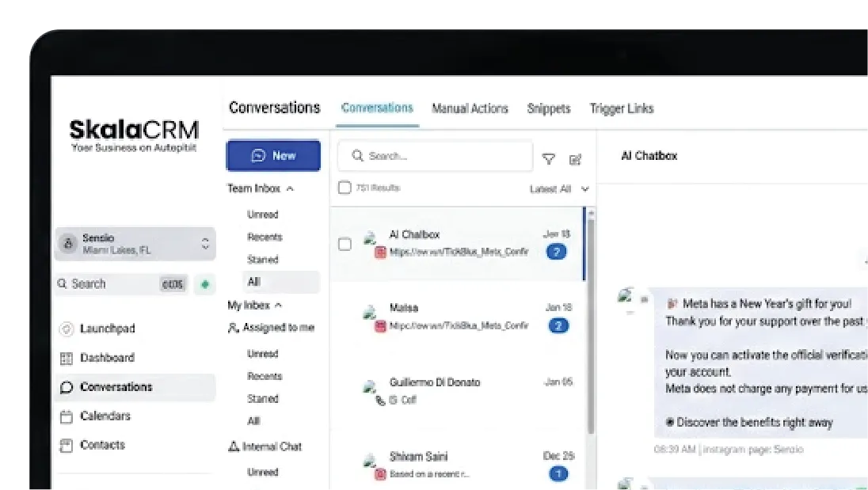Open Shivam Saini's conversation
The width and height of the screenshot is (868, 490).
coord(458,462)
